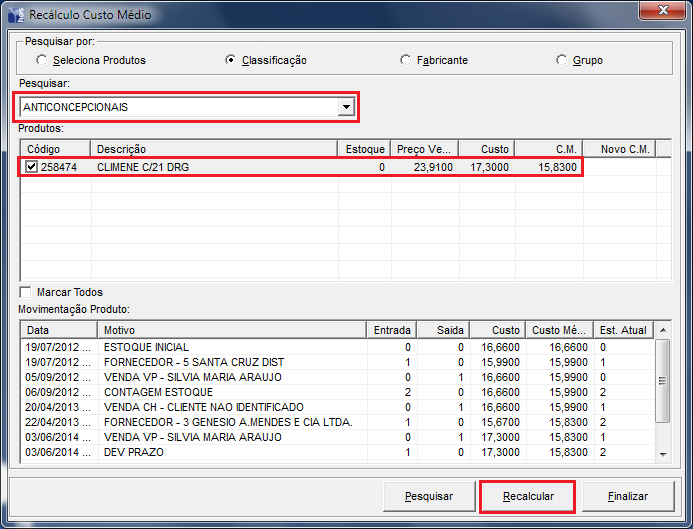Close the Recálculo Custo Médio window
This screenshot has width=693, height=529.
[x=660, y=13]
